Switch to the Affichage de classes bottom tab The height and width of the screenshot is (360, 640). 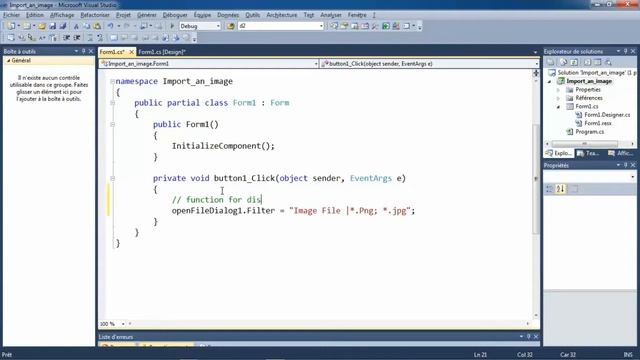tap(620, 153)
